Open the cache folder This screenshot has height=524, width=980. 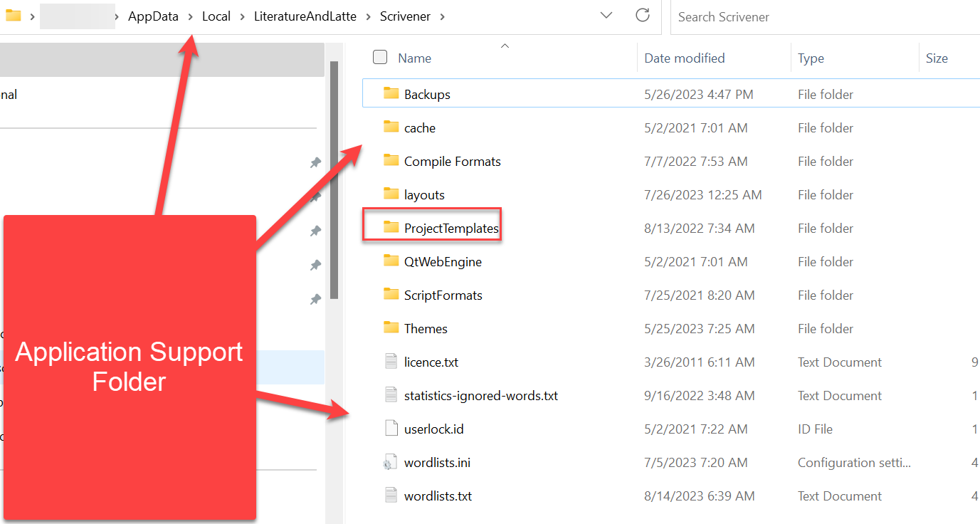pyautogui.click(x=418, y=127)
